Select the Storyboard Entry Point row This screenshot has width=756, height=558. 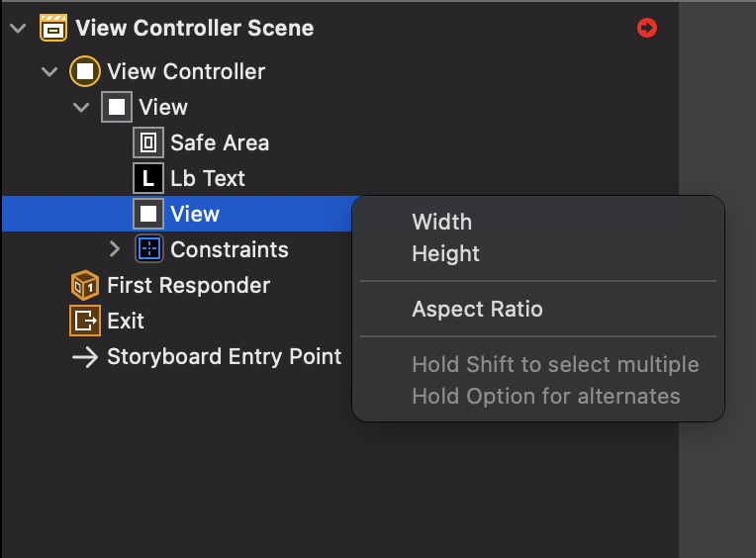coord(224,356)
